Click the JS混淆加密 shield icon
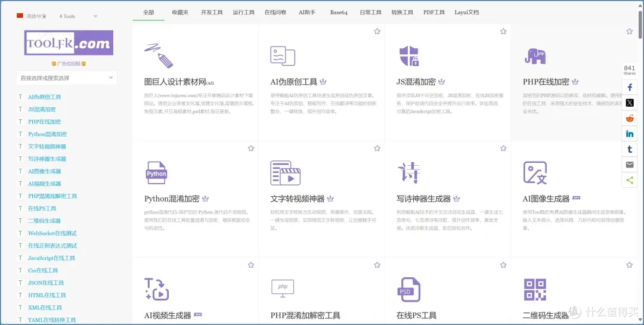644x325 pixels. tap(409, 56)
